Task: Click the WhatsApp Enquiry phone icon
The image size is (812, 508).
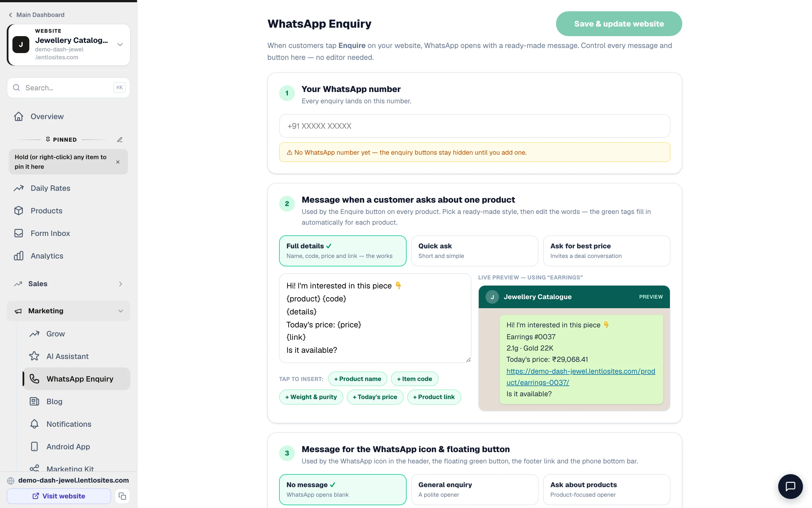Action: 34,379
